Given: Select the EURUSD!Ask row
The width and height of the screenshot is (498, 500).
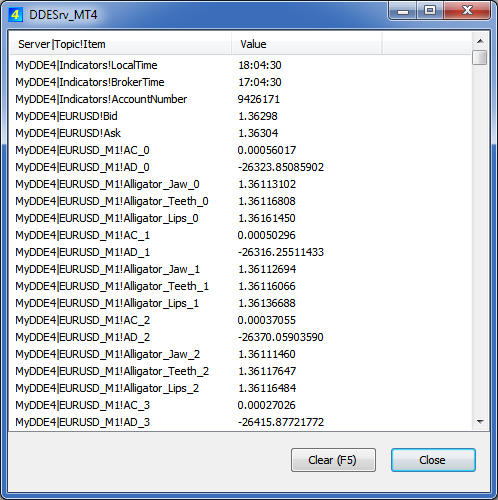Looking at the screenshot, I should click(241, 133).
